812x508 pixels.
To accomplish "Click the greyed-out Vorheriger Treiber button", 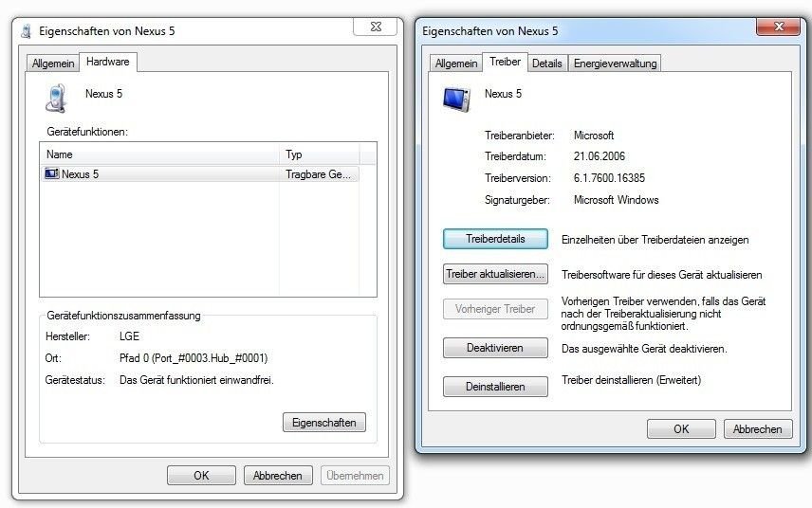I will click(x=495, y=309).
